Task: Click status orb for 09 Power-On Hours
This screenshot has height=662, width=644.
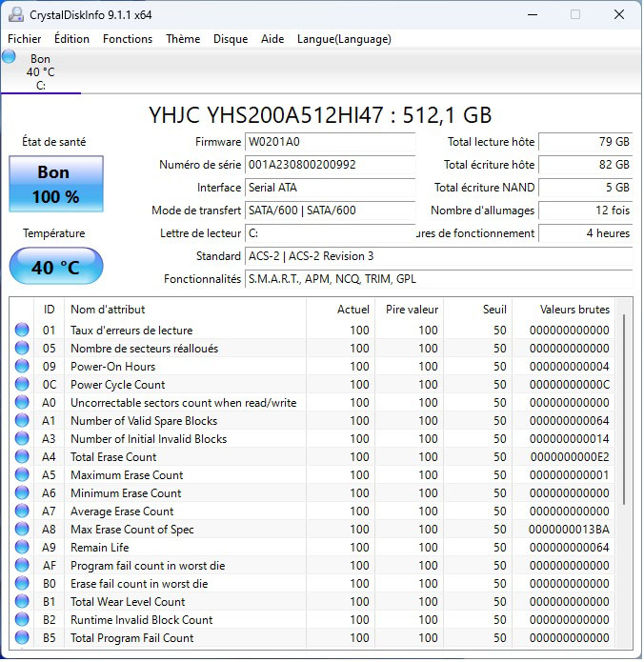Action: (22, 367)
